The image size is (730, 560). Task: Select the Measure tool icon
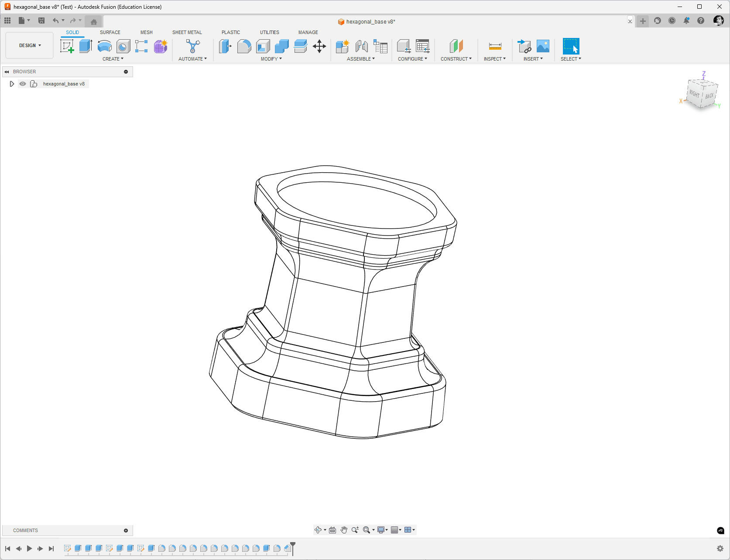pyautogui.click(x=495, y=46)
